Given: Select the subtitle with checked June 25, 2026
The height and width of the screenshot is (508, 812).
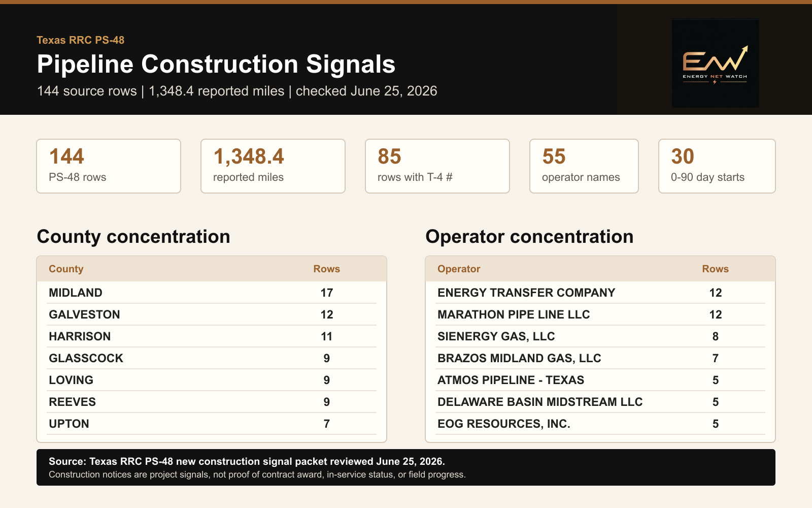Looking at the screenshot, I should point(237,91).
